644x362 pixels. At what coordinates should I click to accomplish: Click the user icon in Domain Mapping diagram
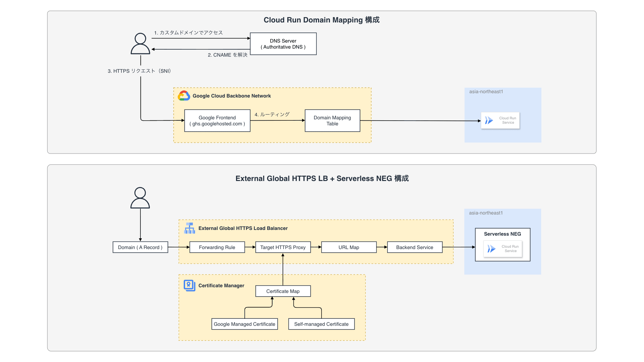click(x=140, y=44)
